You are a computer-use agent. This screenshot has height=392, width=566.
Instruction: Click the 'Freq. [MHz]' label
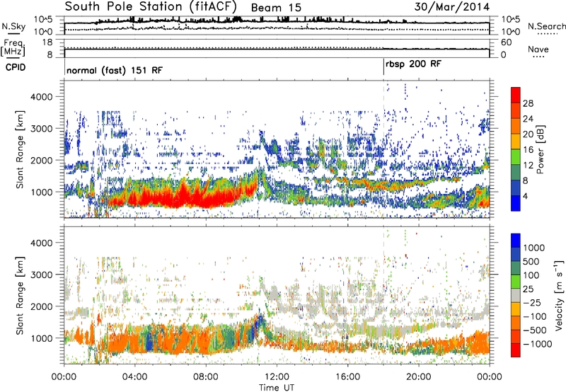[13, 47]
